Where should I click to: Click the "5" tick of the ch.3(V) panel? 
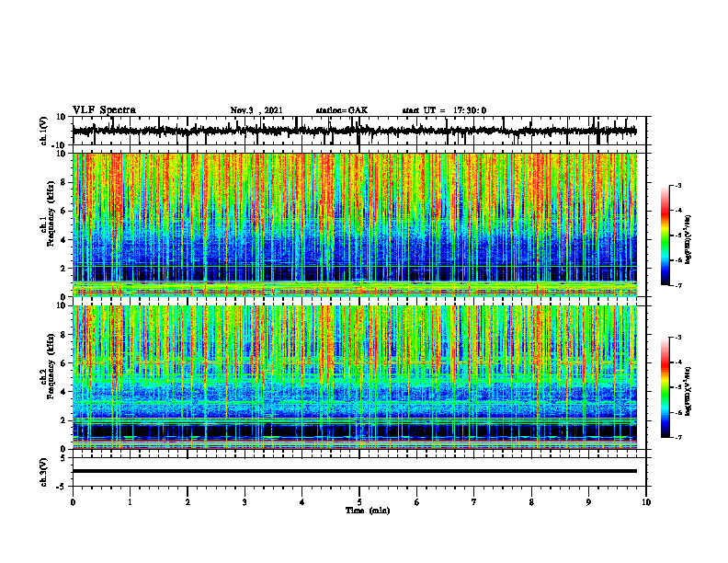point(63,458)
